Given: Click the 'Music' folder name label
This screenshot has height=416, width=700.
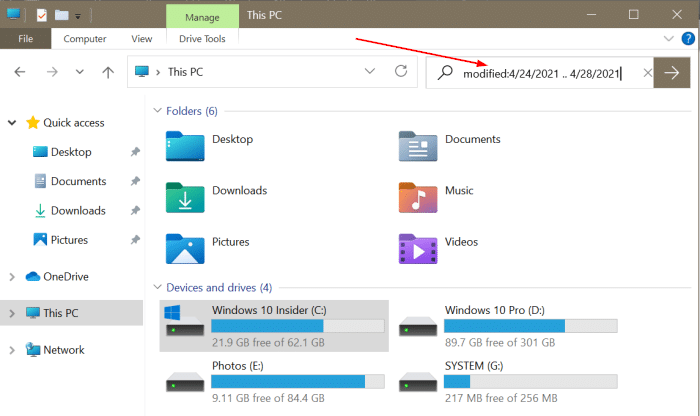Looking at the screenshot, I should (459, 191).
